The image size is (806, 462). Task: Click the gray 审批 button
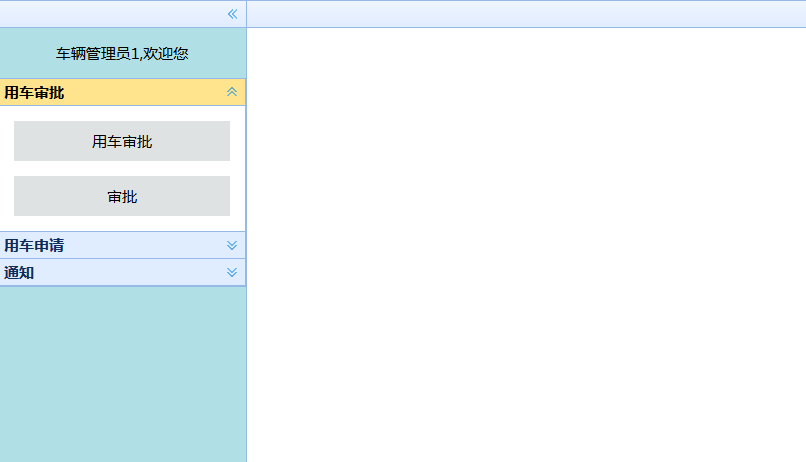point(122,196)
